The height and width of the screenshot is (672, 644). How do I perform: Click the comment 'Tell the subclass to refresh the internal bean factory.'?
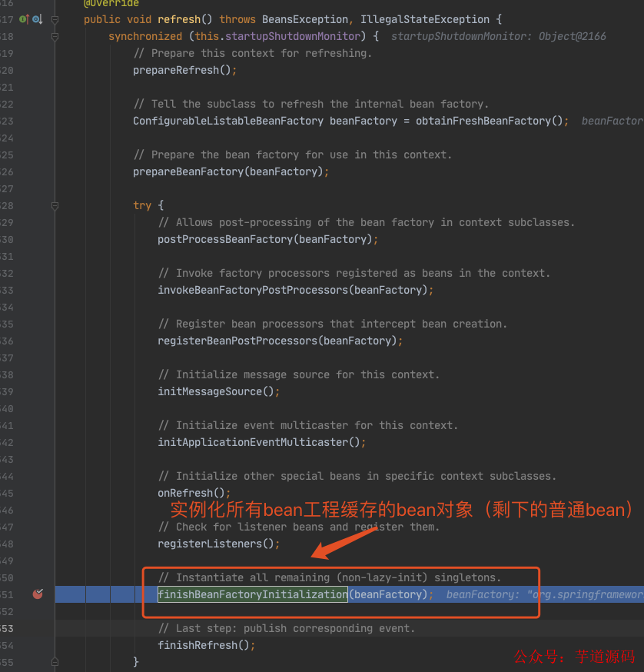click(x=311, y=104)
